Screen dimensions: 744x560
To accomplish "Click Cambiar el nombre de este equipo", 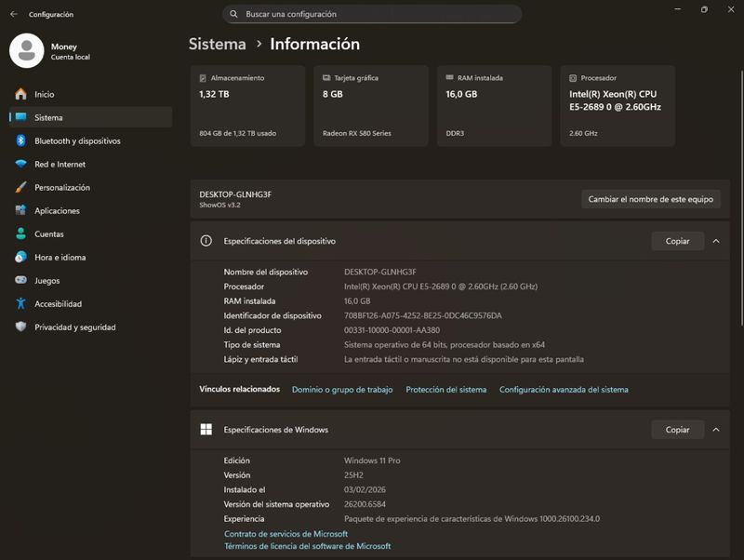I will 650,199.
